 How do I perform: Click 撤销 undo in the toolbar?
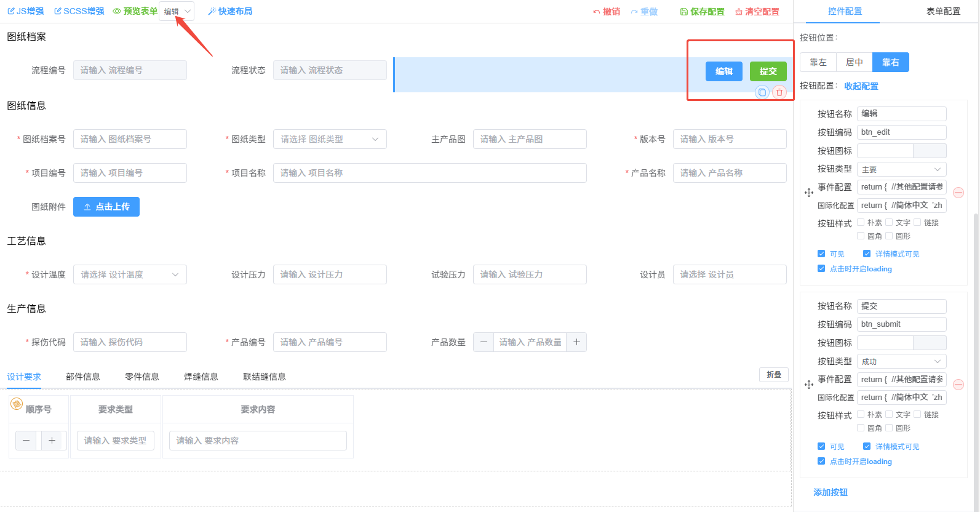tap(607, 12)
